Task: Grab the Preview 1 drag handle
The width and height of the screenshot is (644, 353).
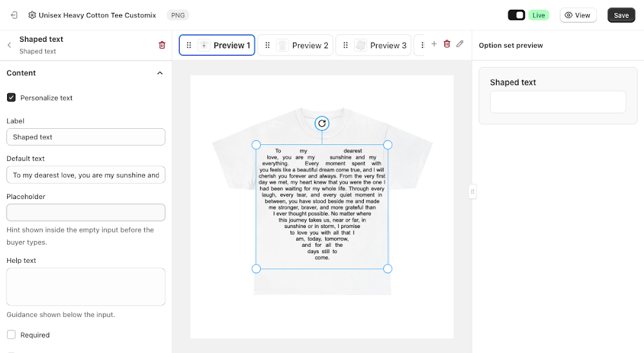Action: click(189, 45)
